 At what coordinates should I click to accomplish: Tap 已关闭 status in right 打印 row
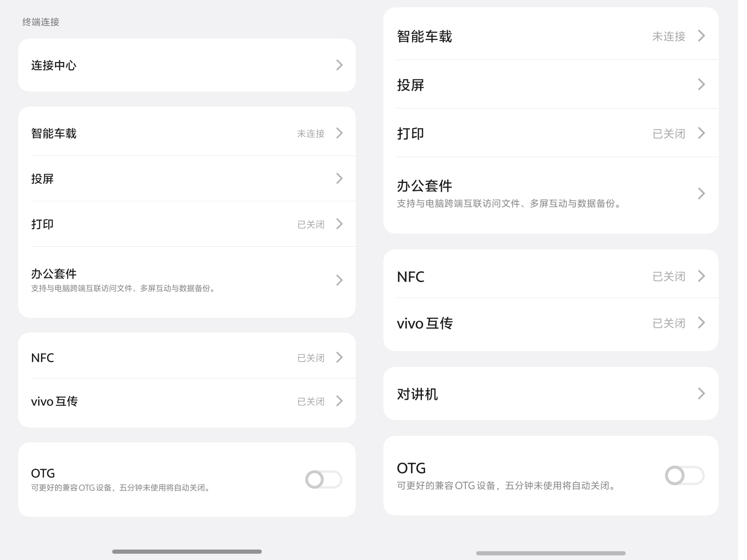pyautogui.click(x=669, y=134)
